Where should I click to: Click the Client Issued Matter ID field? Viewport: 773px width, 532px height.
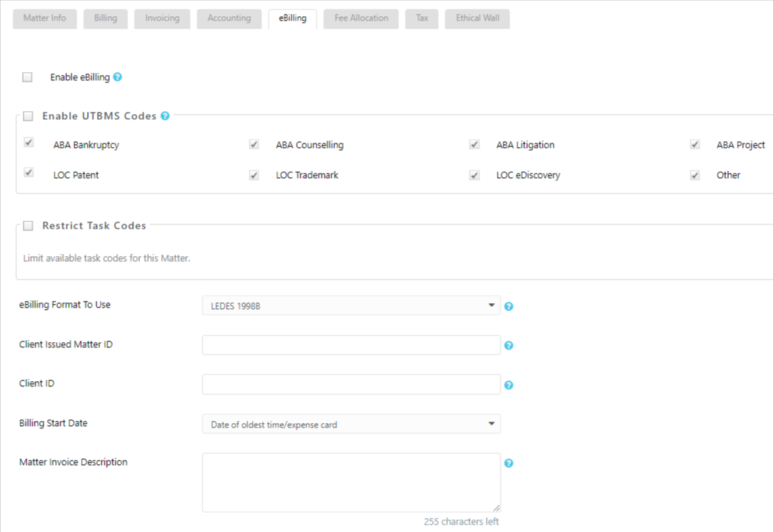click(x=350, y=345)
